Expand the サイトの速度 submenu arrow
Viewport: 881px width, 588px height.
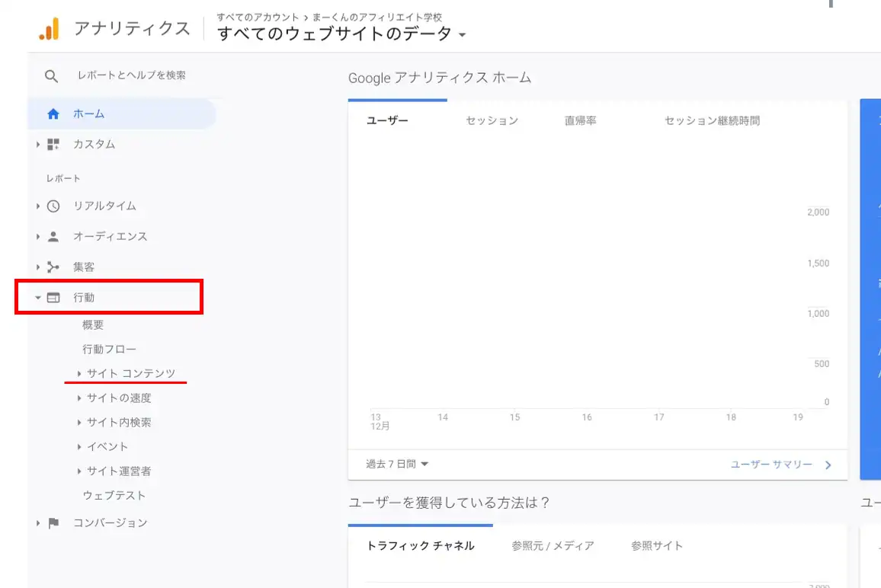coord(79,398)
